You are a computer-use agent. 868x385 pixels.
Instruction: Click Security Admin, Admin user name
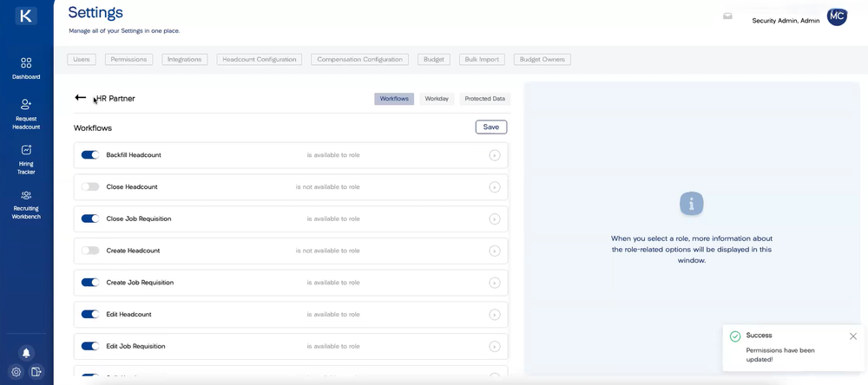pyautogui.click(x=786, y=21)
